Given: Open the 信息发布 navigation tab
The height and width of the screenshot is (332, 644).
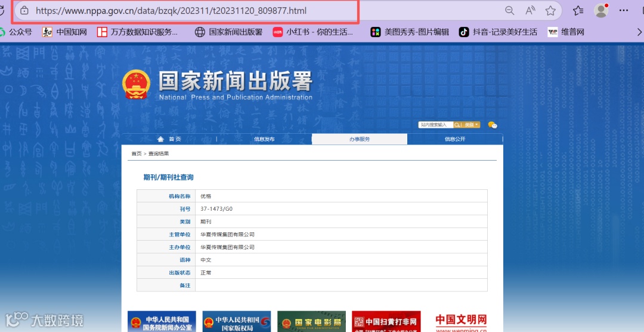Looking at the screenshot, I should pyautogui.click(x=264, y=139).
